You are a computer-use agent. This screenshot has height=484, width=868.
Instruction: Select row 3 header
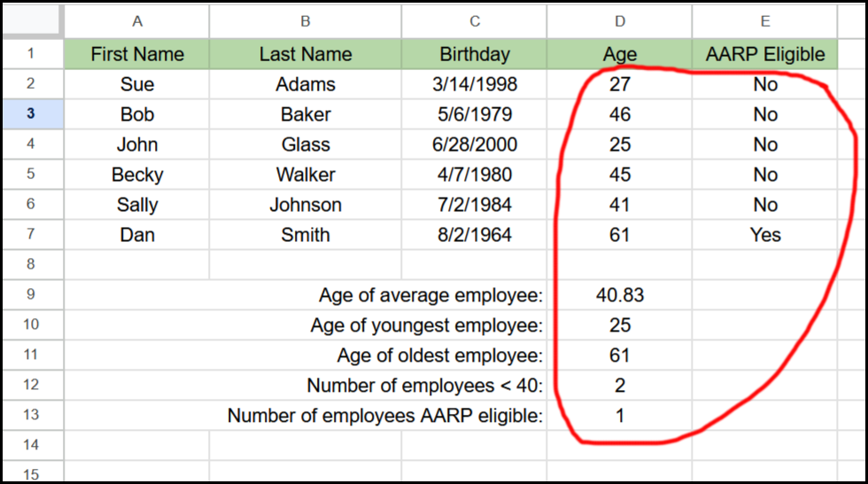point(32,114)
